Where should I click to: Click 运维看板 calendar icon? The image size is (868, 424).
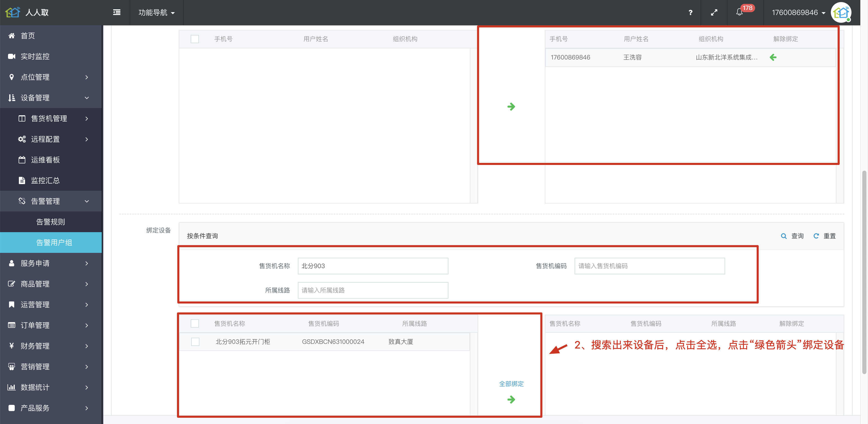click(22, 160)
